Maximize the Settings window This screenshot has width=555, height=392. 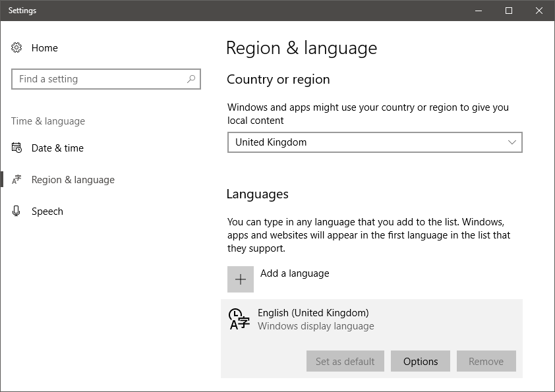509,11
